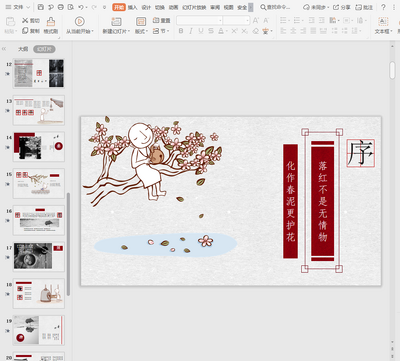Click the Redo arrow icon
This screenshot has width=400, height=361.
[94, 7]
